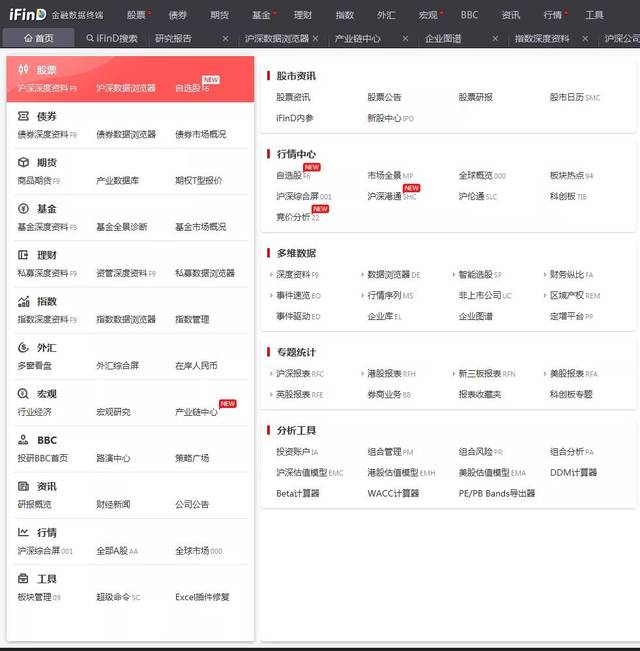This screenshot has height=651, width=640.
Task: Open 组合管理 PM link
Action: click(x=390, y=452)
